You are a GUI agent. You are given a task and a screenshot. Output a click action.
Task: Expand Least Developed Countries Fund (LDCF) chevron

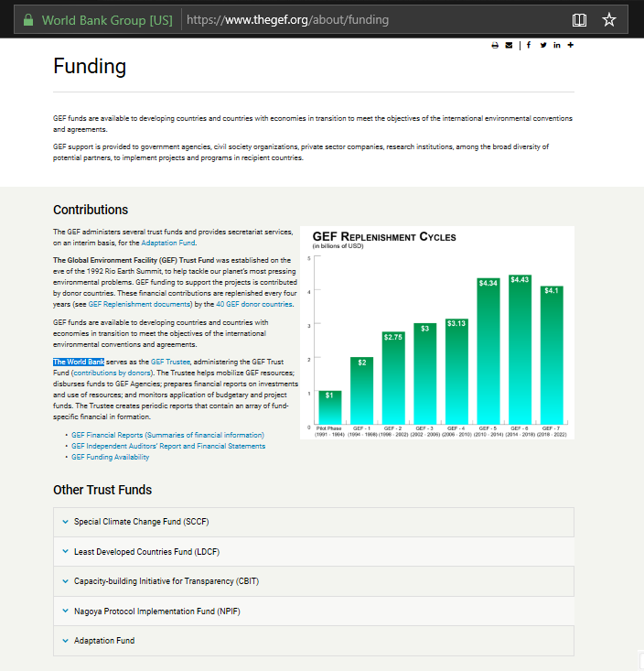point(66,551)
